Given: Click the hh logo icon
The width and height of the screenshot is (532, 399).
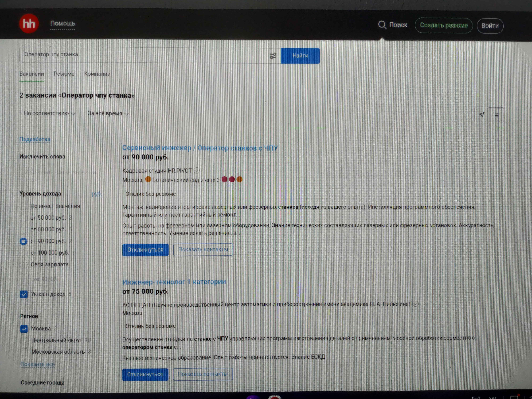Looking at the screenshot, I should (29, 24).
